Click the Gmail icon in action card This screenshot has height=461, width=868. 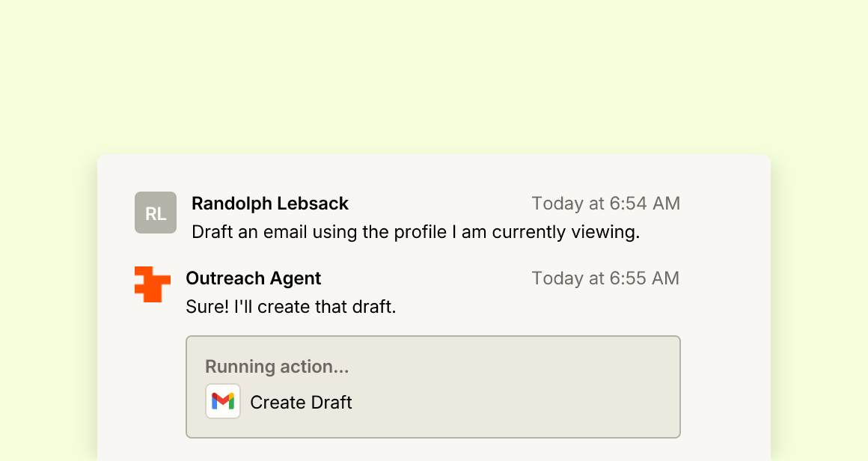pyautogui.click(x=223, y=401)
